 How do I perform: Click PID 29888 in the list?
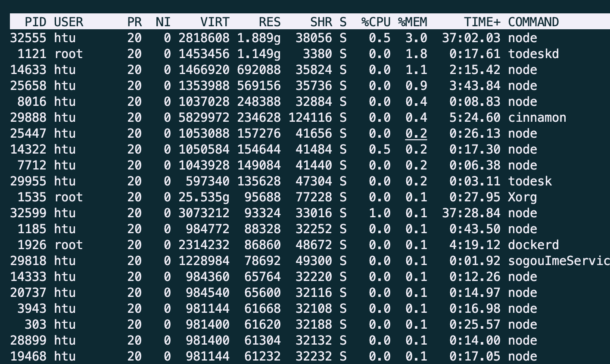coord(28,117)
